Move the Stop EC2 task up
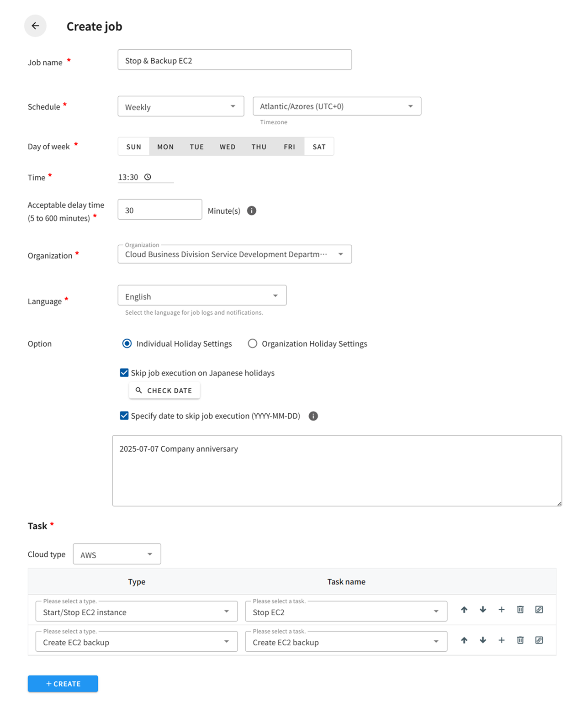 (464, 610)
